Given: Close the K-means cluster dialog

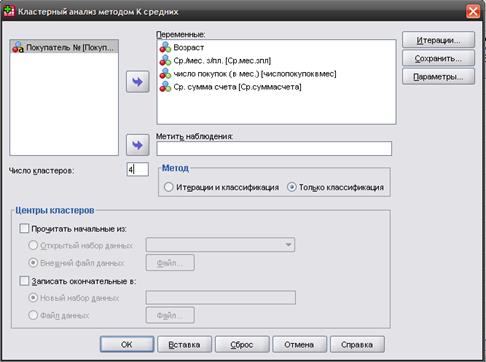Looking at the screenshot, I should point(473,12).
